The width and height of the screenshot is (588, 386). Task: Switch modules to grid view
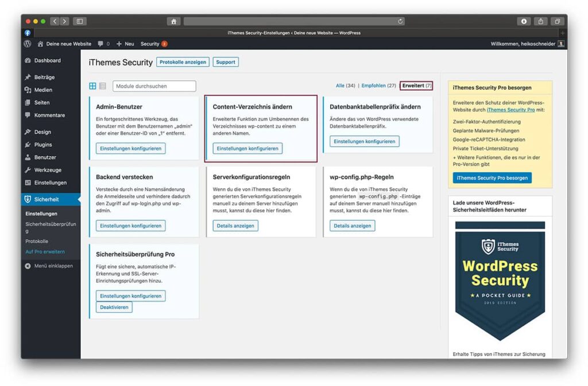[x=92, y=85]
